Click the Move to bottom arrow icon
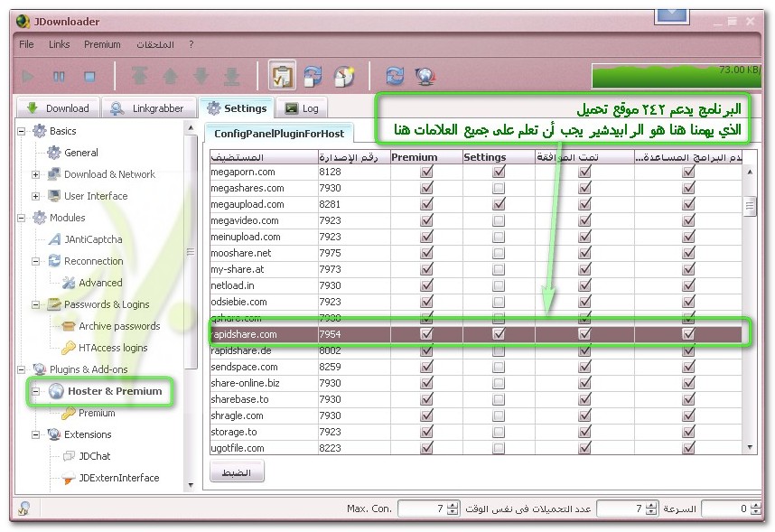Image resolution: width=775 pixels, height=532 pixels. pos(231,76)
